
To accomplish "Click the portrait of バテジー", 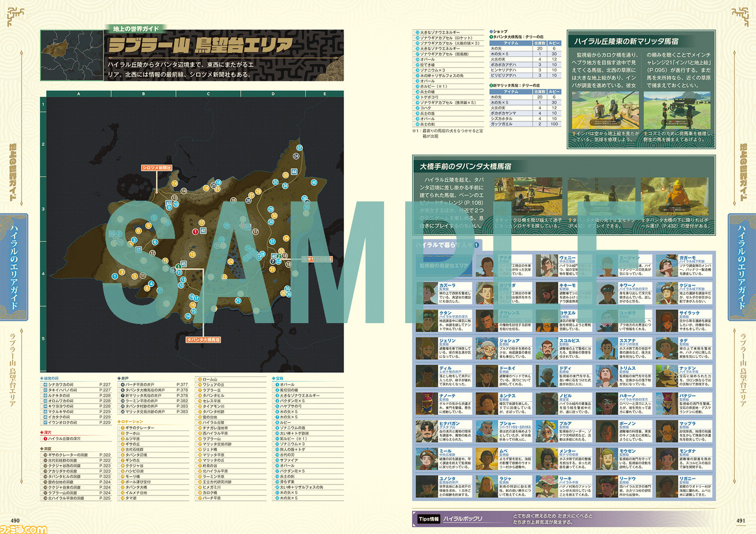I will (667, 403).
